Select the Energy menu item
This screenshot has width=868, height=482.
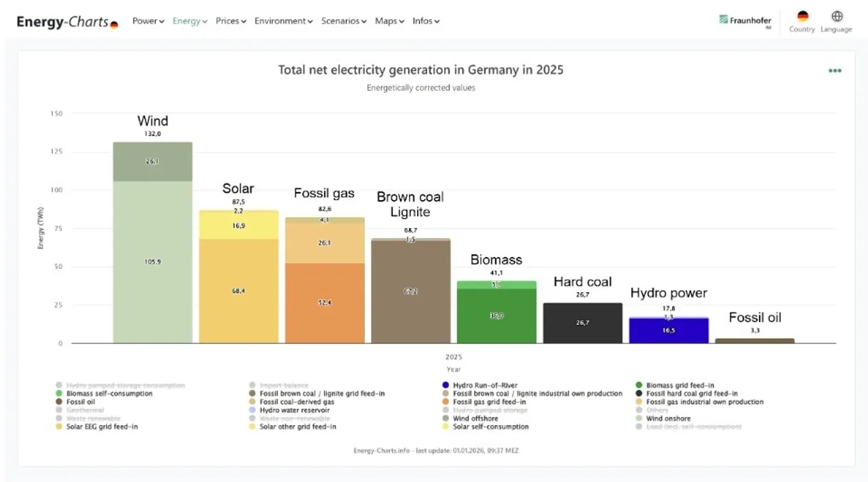[189, 21]
